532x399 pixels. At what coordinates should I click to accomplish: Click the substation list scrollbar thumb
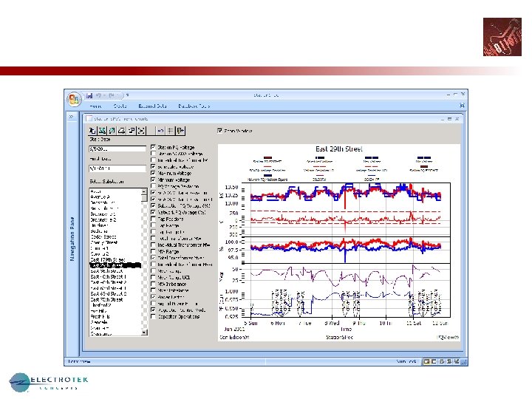[144, 198]
